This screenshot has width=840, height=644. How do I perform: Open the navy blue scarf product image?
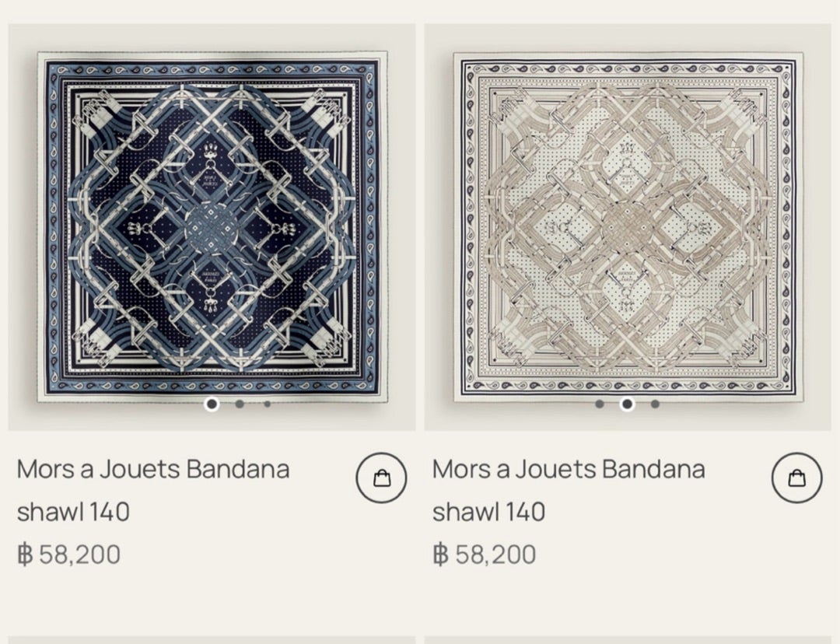point(212,226)
